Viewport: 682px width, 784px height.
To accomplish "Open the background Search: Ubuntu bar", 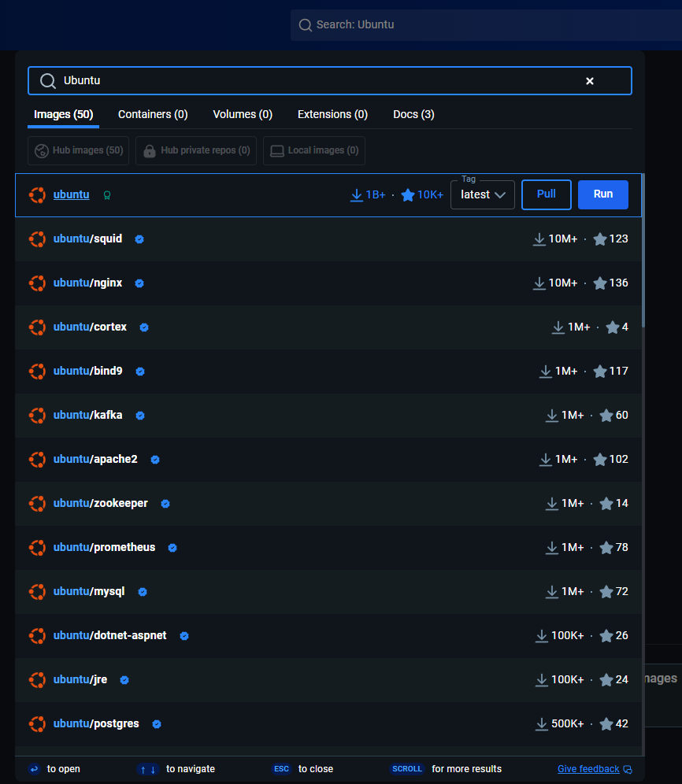I will (x=486, y=24).
